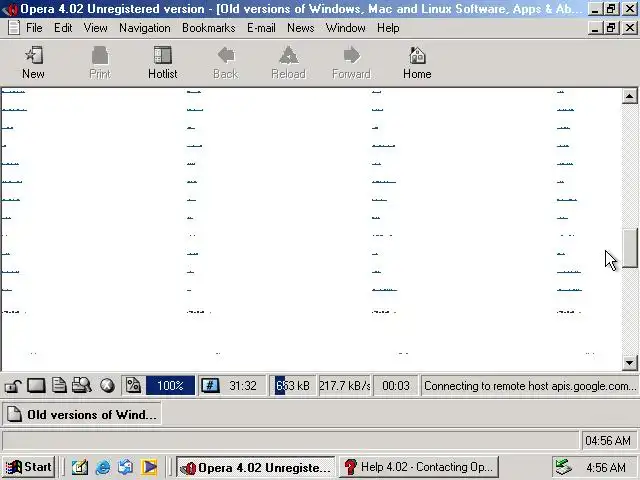Open the Navigation menu
This screenshot has width=640, height=480.
(x=145, y=28)
